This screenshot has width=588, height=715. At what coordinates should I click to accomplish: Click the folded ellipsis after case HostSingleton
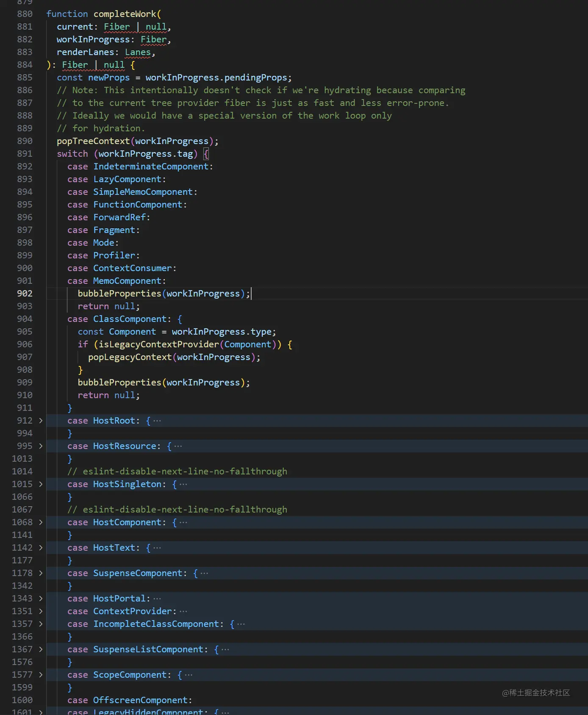tap(183, 484)
